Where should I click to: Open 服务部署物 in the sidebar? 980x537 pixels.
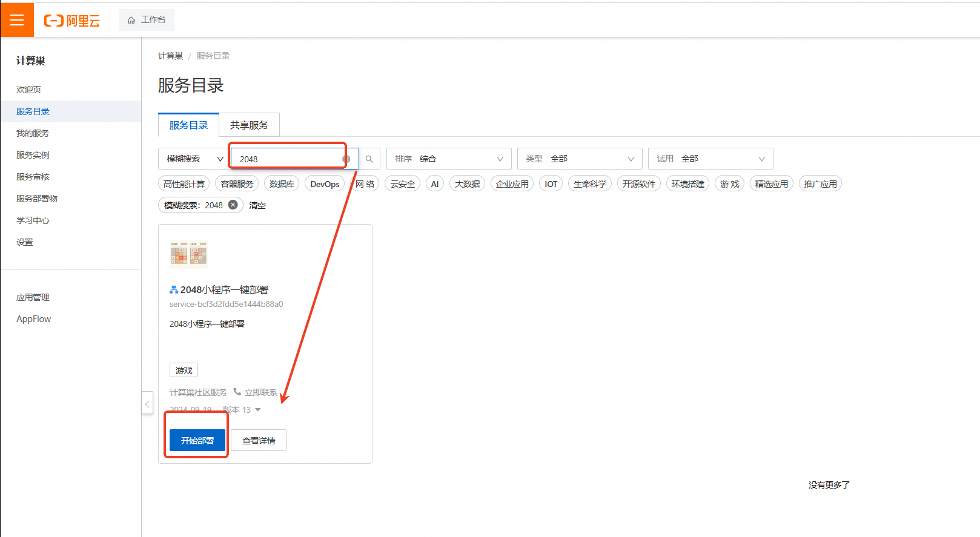click(37, 199)
